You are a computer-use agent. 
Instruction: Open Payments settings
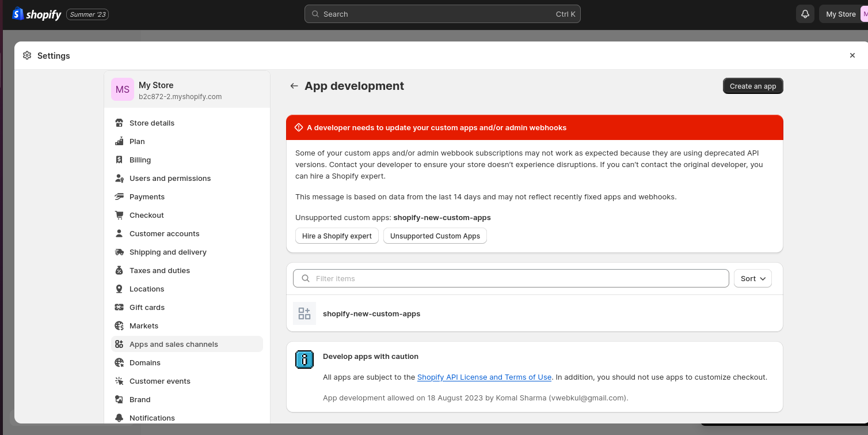click(187, 196)
